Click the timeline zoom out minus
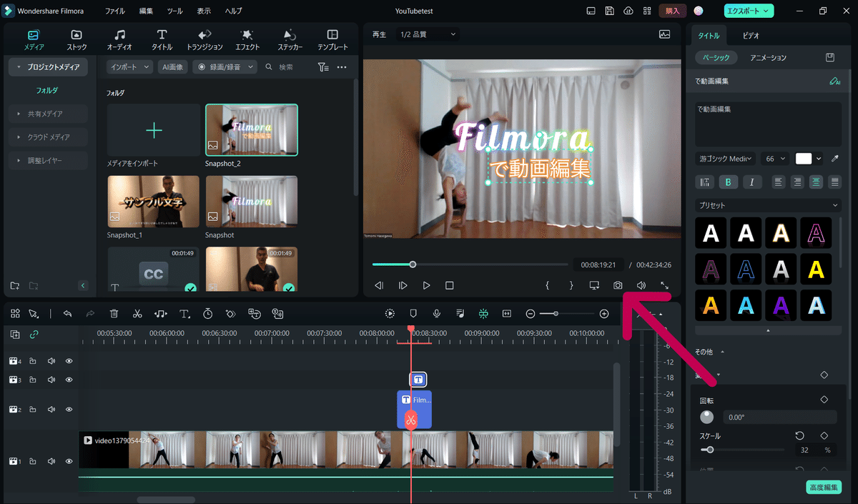 coord(531,314)
